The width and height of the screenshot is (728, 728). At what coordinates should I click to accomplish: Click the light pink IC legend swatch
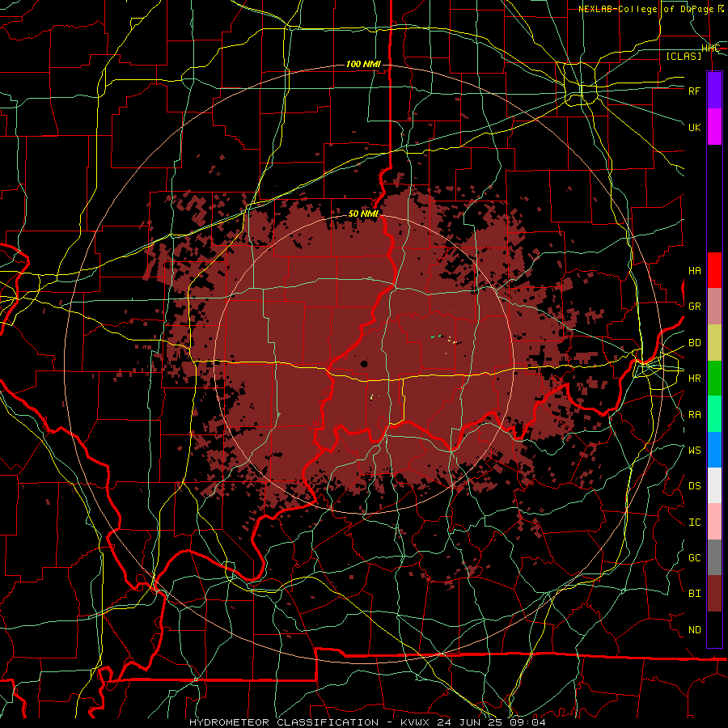click(714, 522)
